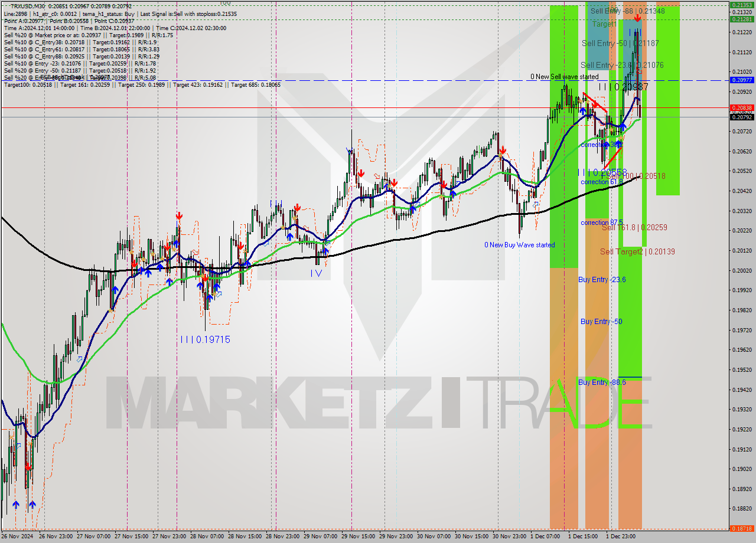Image resolution: width=756 pixels, height=543 pixels.
Task: Click 'Sell Entry -23.6 | 0.21076' label
Action: tap(622, 65)
